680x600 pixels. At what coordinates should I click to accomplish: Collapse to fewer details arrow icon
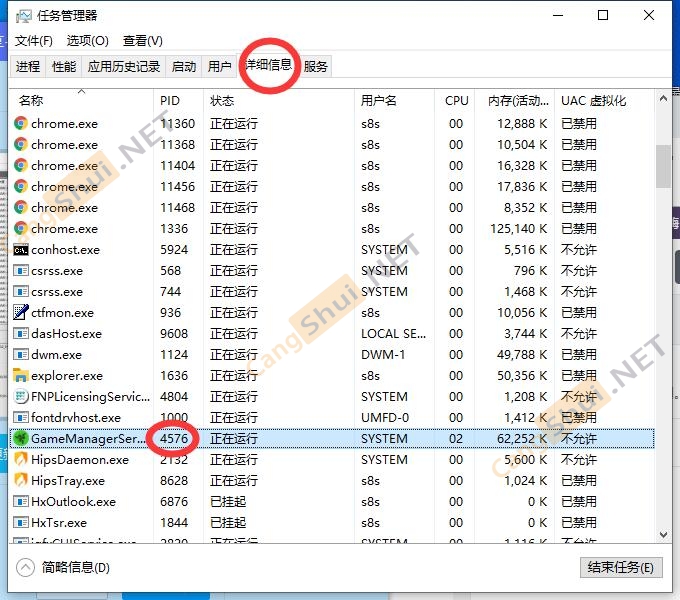pos(25,567)
